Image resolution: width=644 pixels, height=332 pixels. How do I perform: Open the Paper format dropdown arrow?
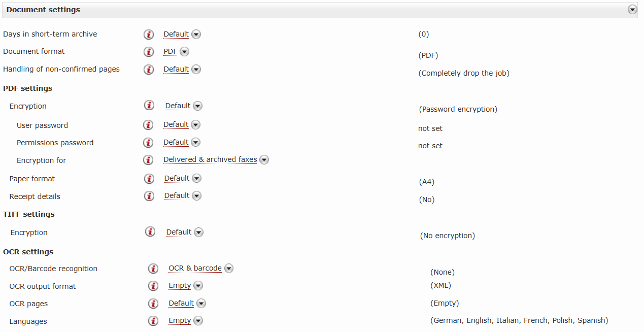196,179
